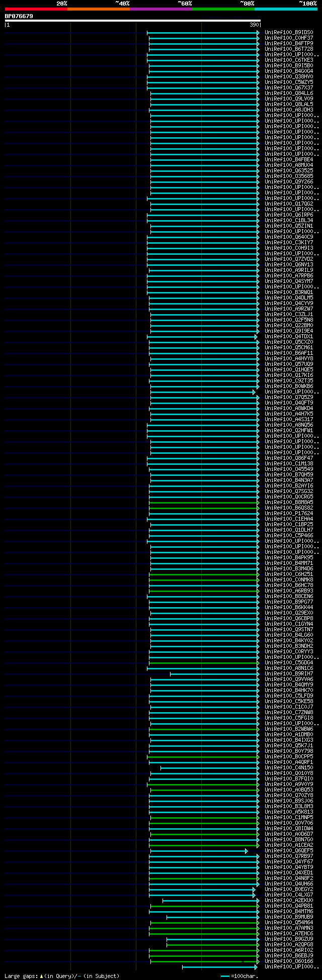Open UniRef100_B0CPP5 entry

[x=289, y=756]
